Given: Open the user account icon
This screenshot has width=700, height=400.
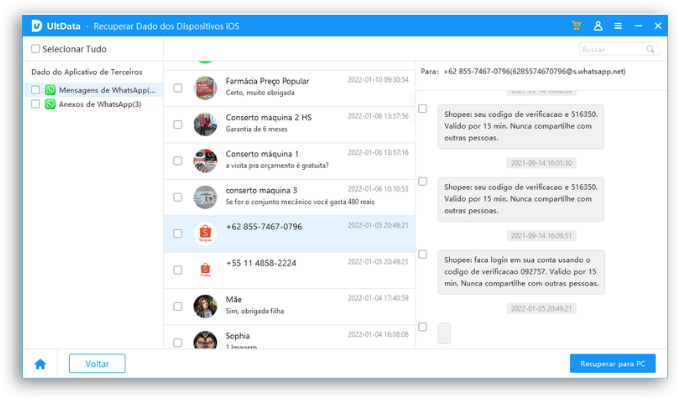Looking at the screenshot, I should click(598, 26).
